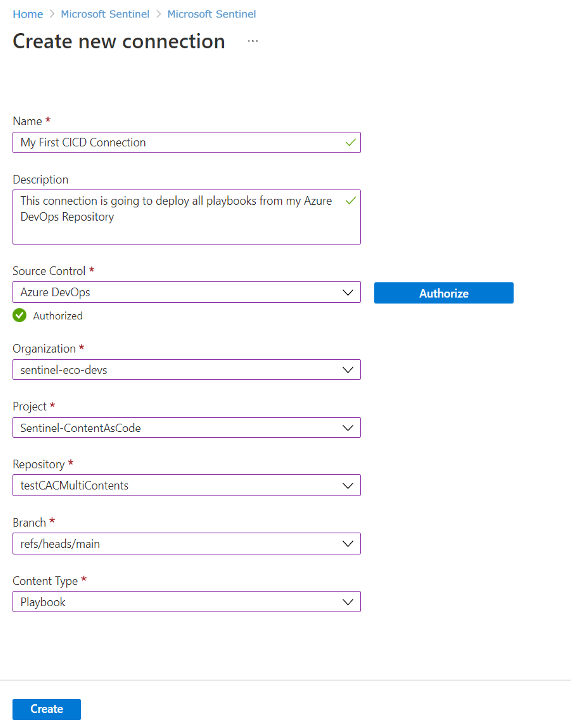This screenshot has height=728, width=571.
Task: Click the Create button at the bottom
Action: click(46, 709)
